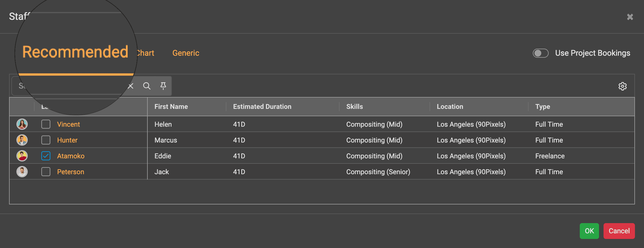Clear search with the X icon

tap(130, 86)
